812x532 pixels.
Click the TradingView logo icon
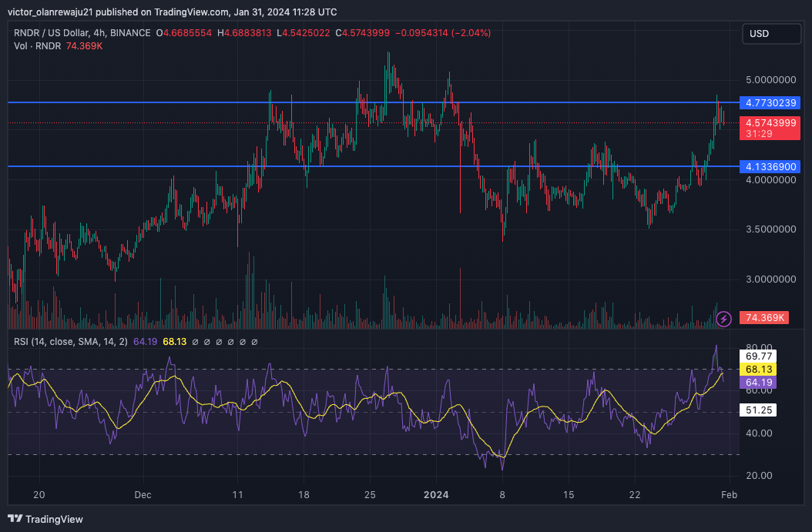tap(15, 519)
